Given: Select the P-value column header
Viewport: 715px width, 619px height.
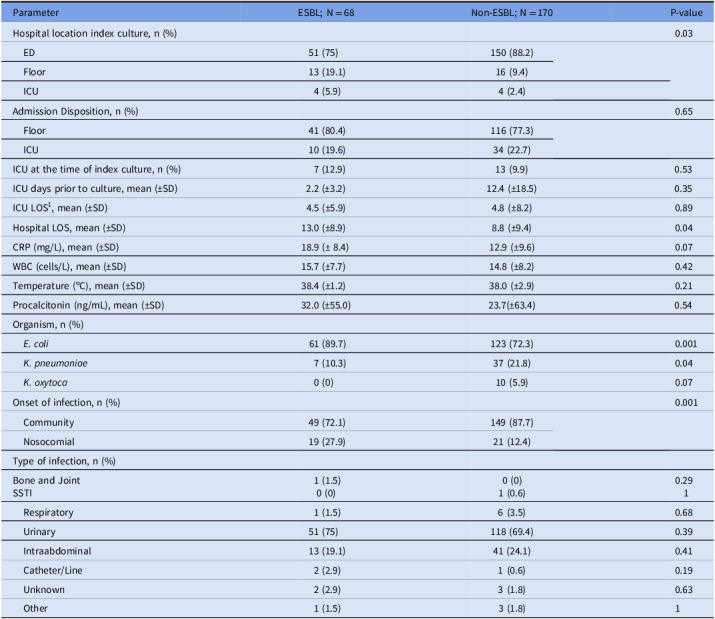Looking at the screenshot, I should [686, 13].
